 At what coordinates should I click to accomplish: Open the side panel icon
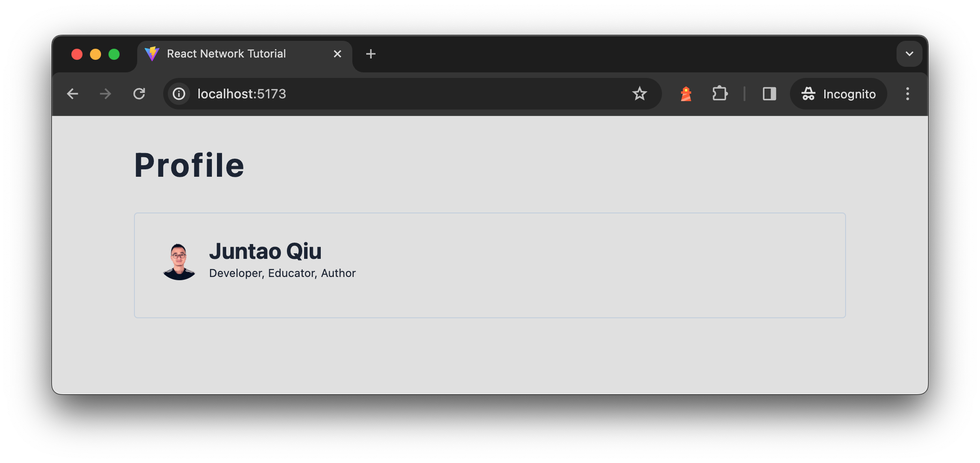[770, 94]
